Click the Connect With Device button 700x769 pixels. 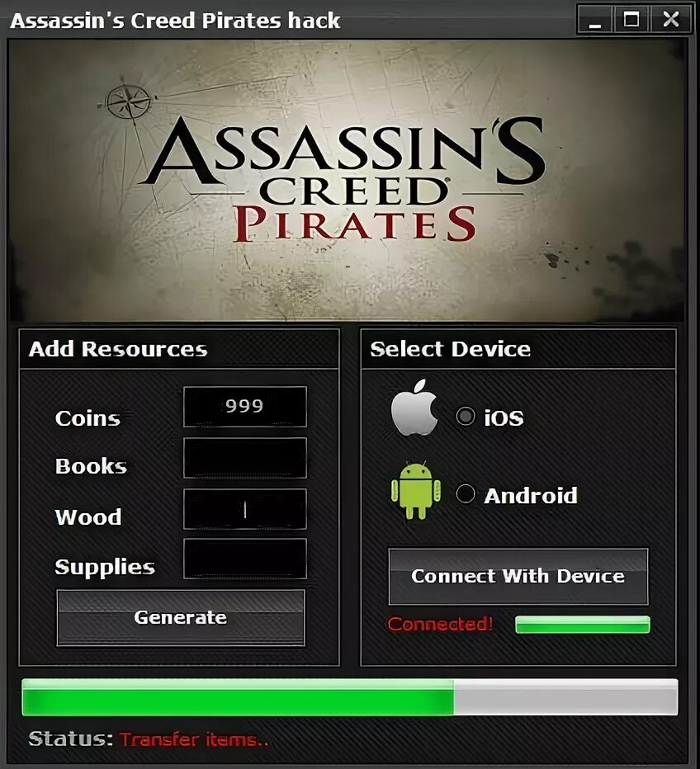tap(518, 576)
